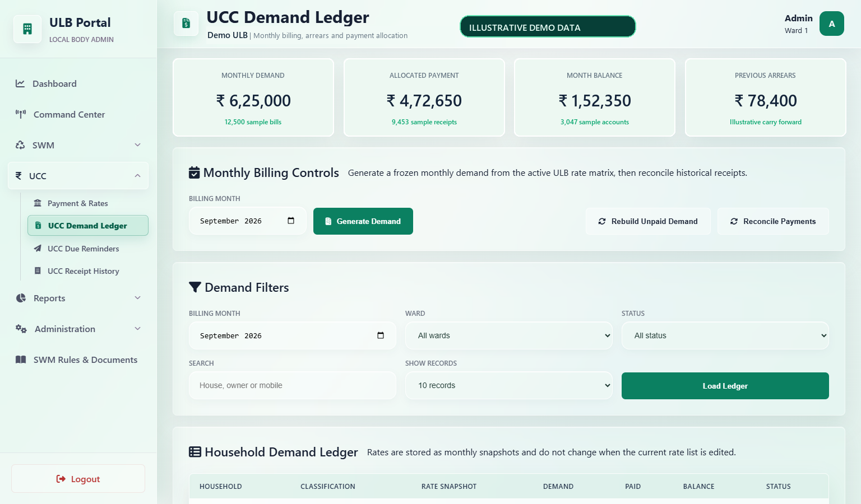This screenshot has height=504, width=861.
Task: Open UCC Receipt History page
Action: 88,271
